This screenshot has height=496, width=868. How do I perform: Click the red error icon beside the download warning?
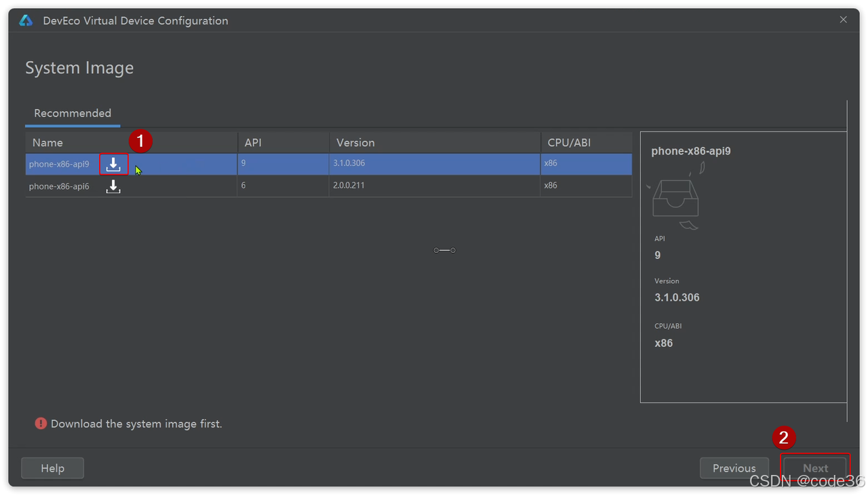41,423
